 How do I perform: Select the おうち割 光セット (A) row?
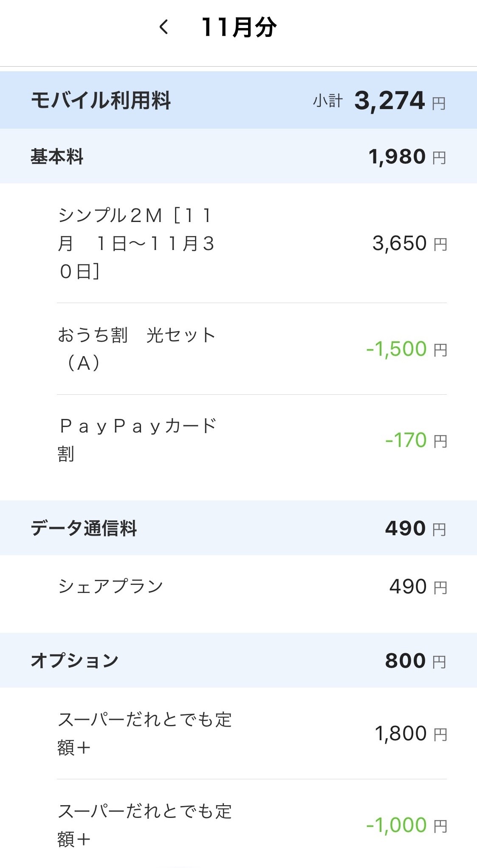coord(137,348)
